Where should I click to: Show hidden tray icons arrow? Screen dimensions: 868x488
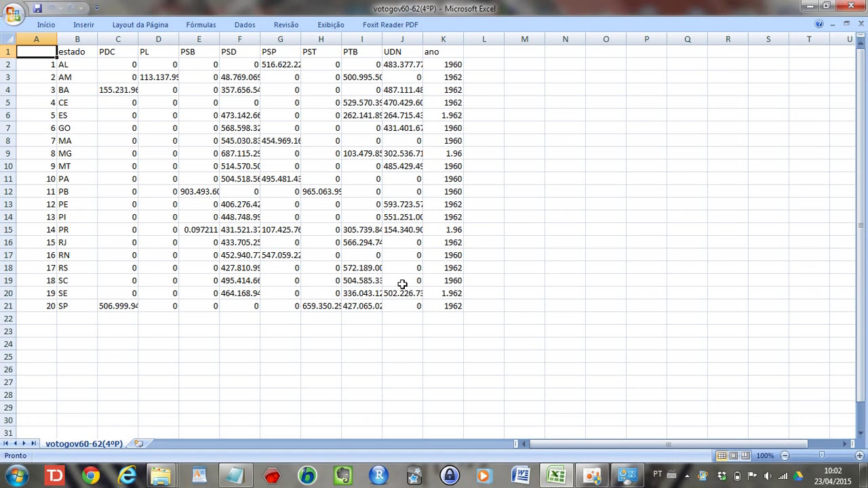(x=686, y=476)
